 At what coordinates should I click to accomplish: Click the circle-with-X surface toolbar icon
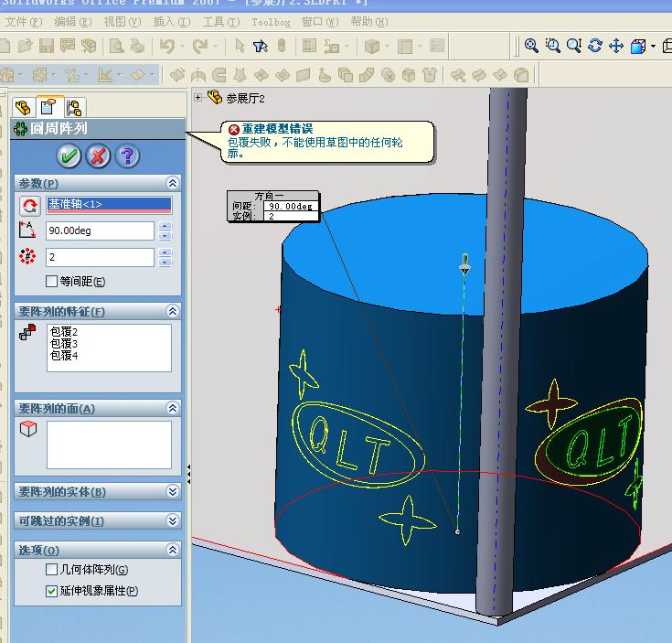388,75
